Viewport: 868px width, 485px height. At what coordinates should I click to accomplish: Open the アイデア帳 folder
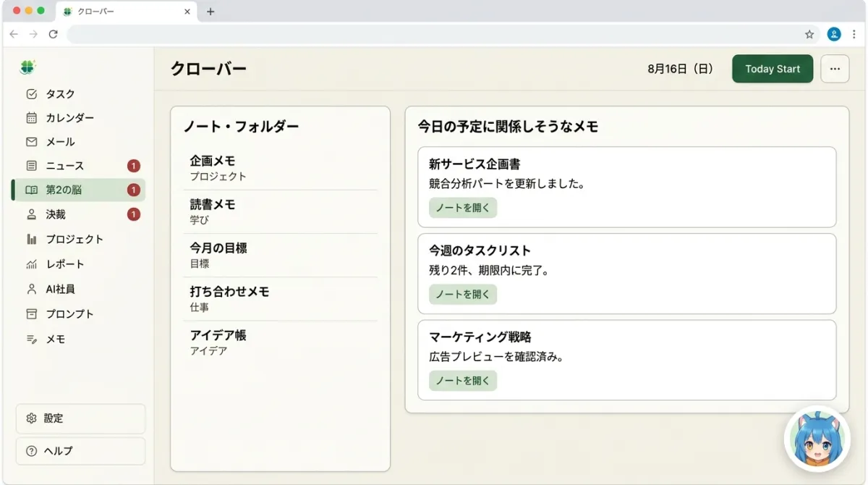point(280,342)
